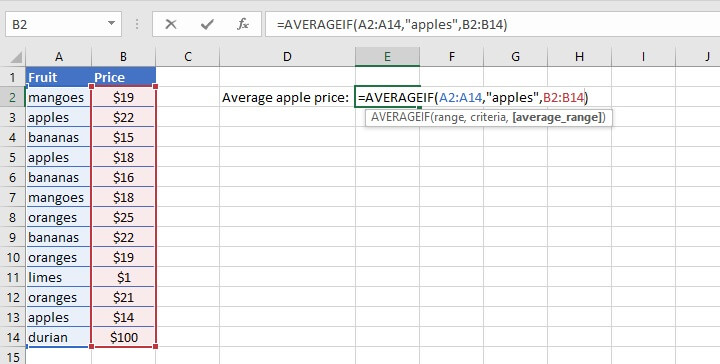Select column H header

(x=579, y=56)
